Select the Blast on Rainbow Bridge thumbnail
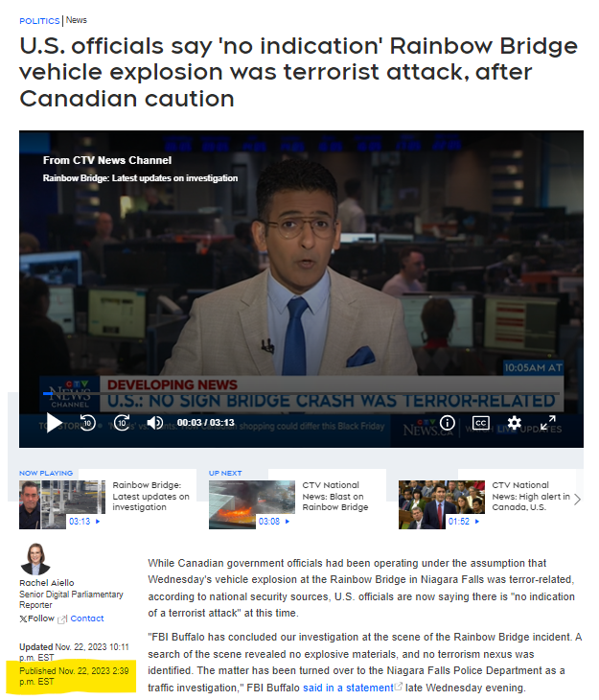 252,504
